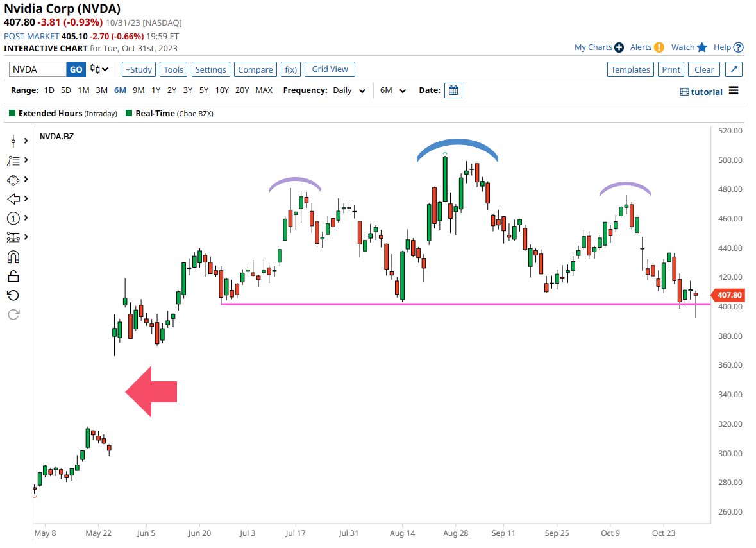The width and height of the screenshot is (756, 548).
Task: Click the Watch star icon
Action: (x=702, y=47)
